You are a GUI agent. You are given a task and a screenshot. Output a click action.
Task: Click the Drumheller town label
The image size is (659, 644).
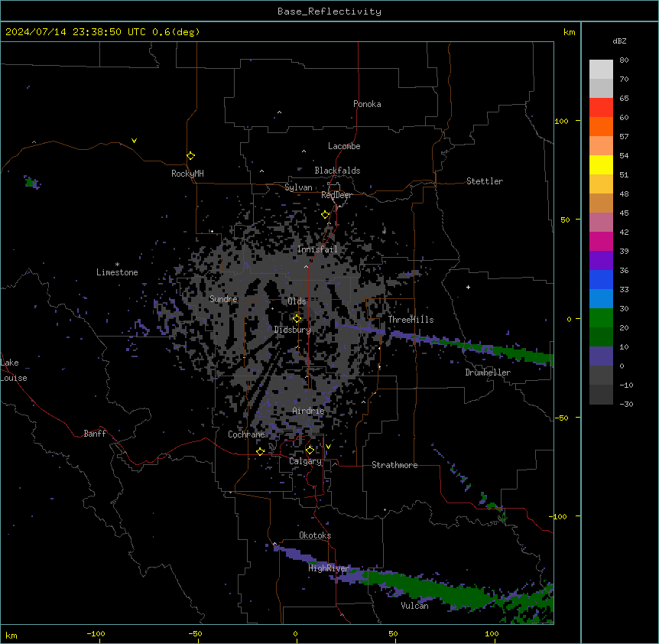click(x=488, y=372)
